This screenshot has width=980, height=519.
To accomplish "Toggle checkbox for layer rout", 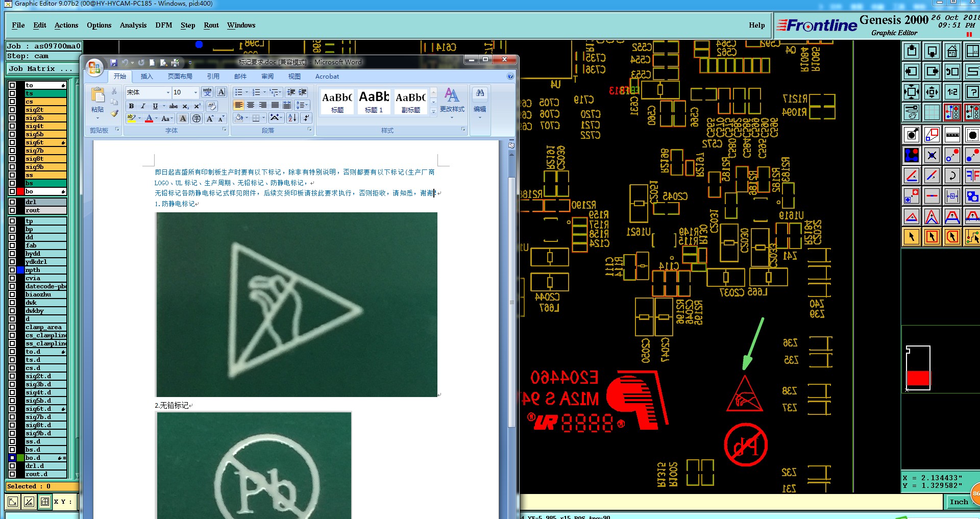I will [12, 210].
